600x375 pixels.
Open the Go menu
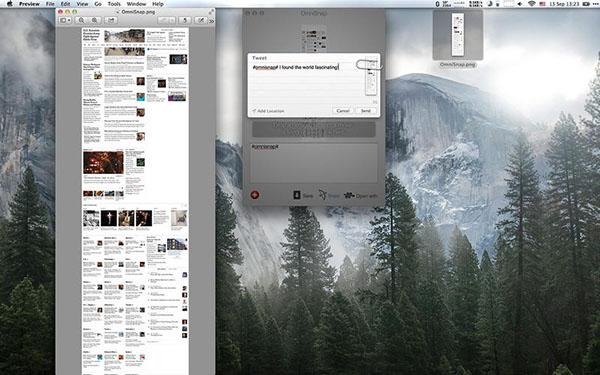coord(98,4)
